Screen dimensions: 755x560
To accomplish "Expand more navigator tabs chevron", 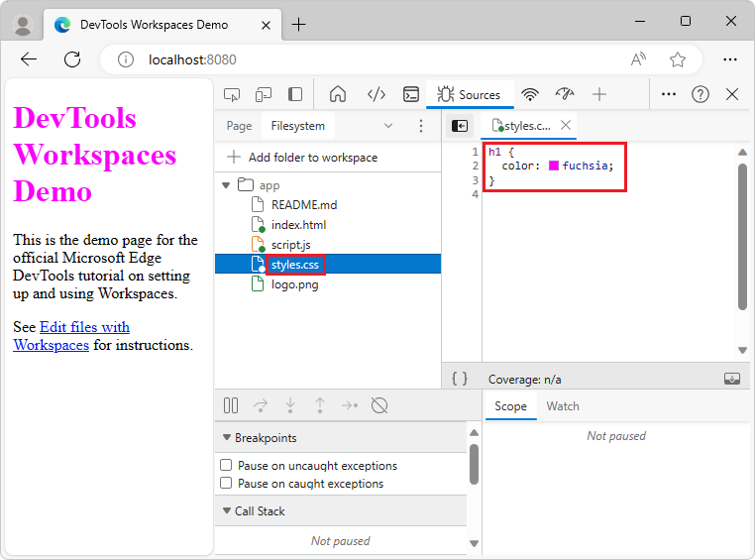I will coord(388,126).
